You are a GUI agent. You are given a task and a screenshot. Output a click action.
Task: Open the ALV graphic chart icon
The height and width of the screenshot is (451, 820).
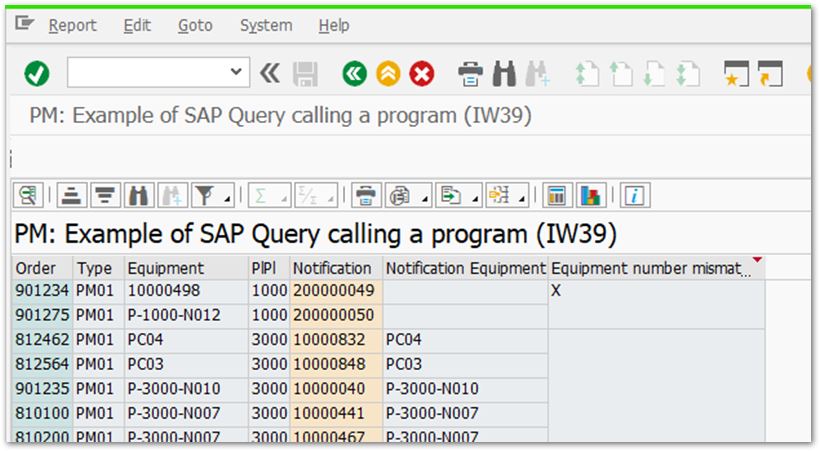(x=591, y=195)
